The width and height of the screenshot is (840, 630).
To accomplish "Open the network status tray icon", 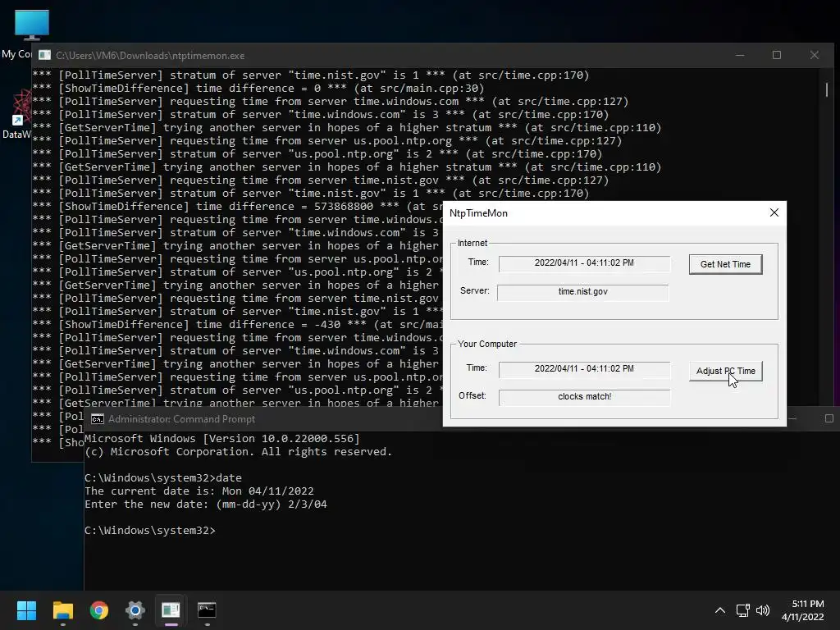I will 742,610.
